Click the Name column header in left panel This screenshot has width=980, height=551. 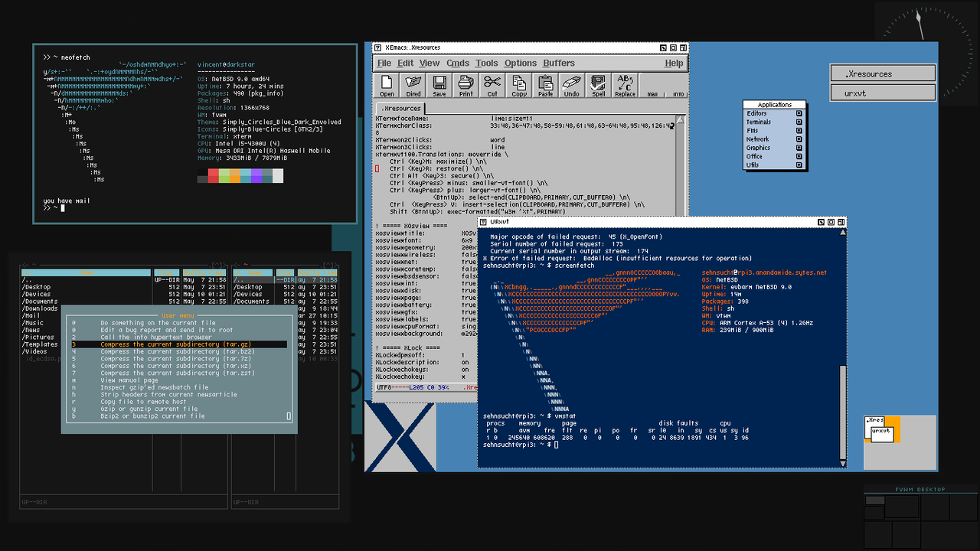coord(86,272)
